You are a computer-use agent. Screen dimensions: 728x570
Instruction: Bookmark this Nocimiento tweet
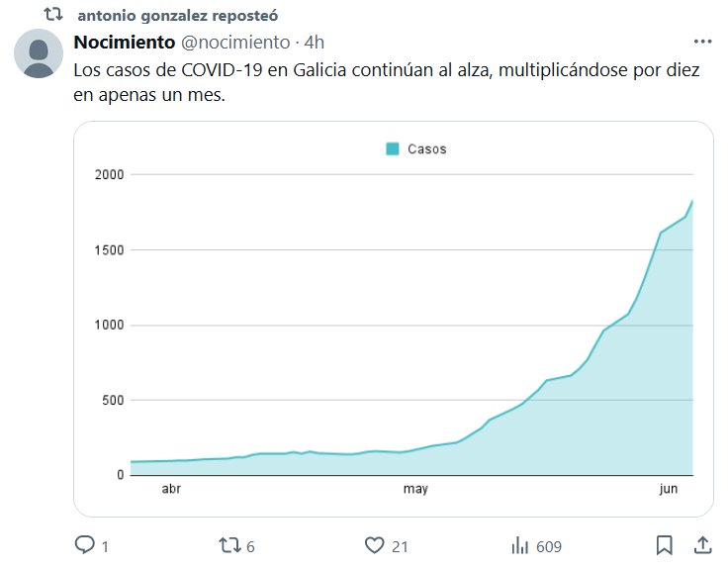[x=665, y=545]
